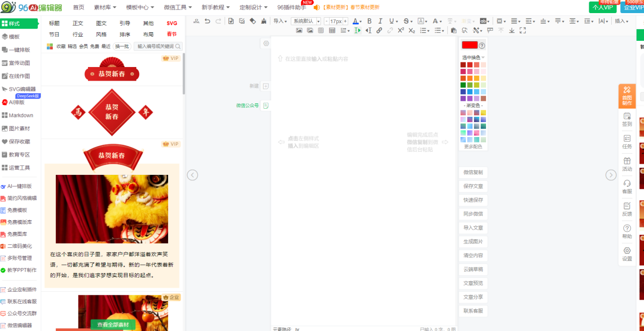
Task: Open the editor settings gear beside canvas
Action: pyautogui.click(x=266, y=43)
